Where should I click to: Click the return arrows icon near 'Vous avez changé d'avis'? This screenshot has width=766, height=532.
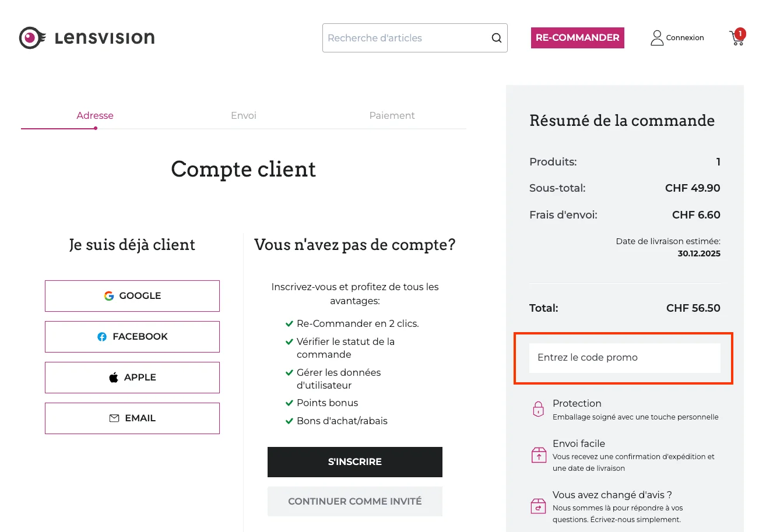coord(538,506)
